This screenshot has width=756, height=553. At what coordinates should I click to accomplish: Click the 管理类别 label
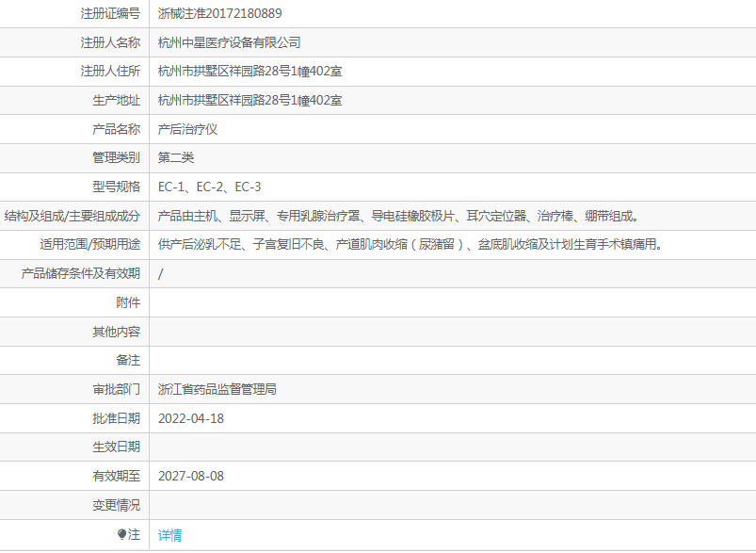(x=116, y=157)
